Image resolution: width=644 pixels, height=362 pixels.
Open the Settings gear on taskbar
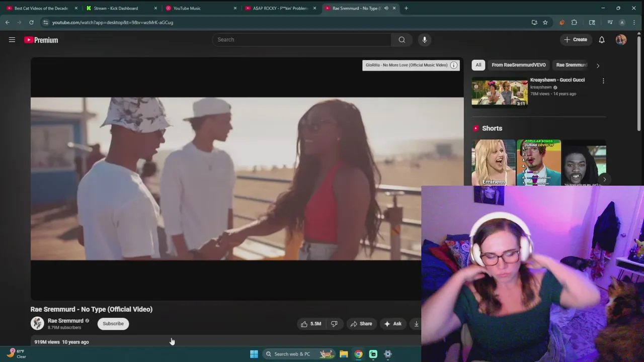coord(388,354)
